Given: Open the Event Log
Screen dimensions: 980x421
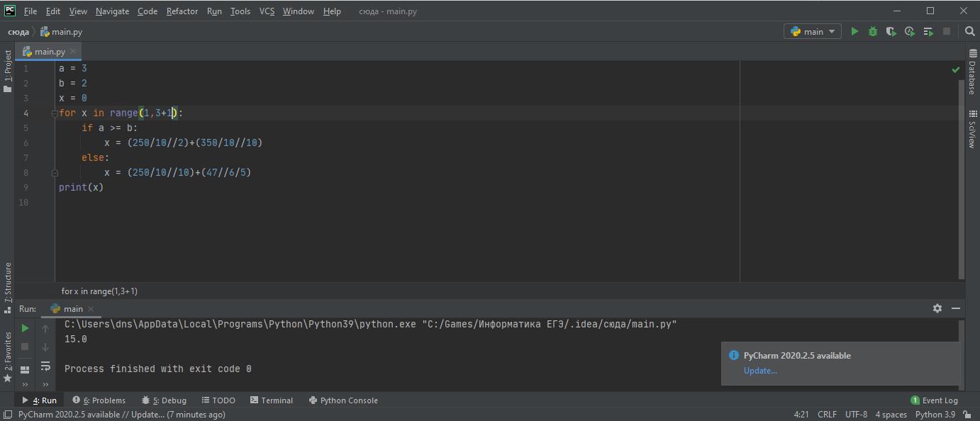Looking at the screenshot, I should click(934, 400).
